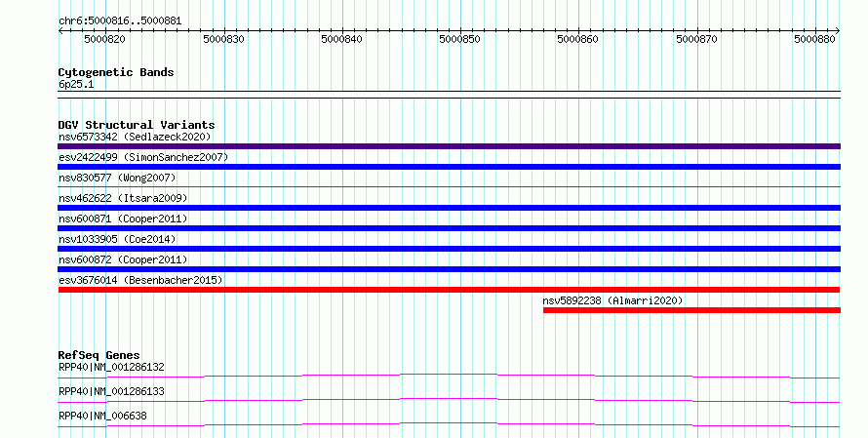Select the nsv600872 (Cooper2011) label

coord(123,259)
